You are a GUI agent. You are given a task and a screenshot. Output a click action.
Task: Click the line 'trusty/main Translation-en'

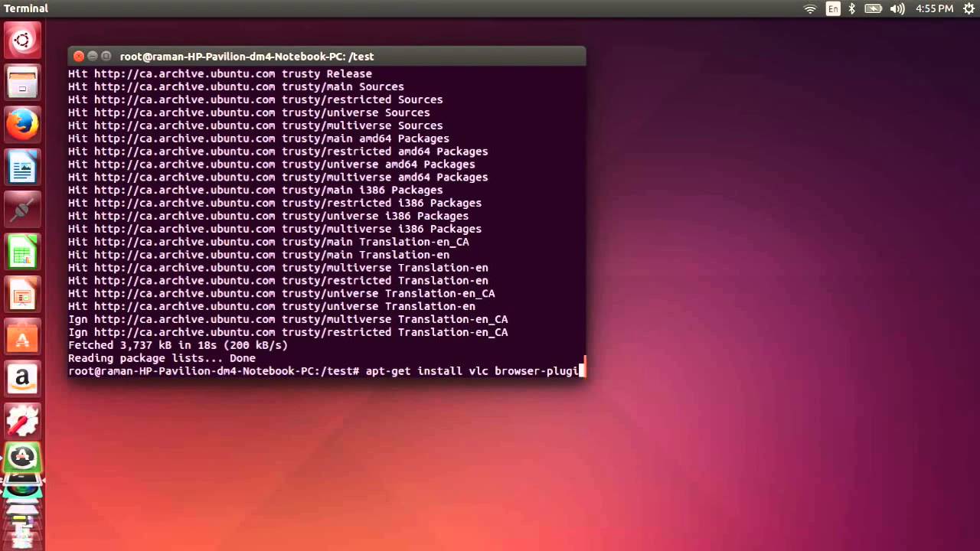coord(259,255)
